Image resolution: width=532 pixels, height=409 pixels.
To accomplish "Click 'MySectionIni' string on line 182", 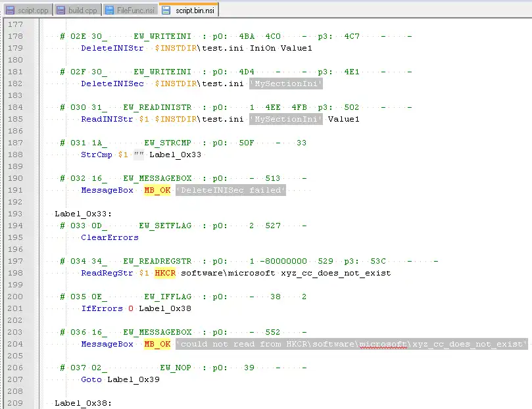I will coord(286,84).
